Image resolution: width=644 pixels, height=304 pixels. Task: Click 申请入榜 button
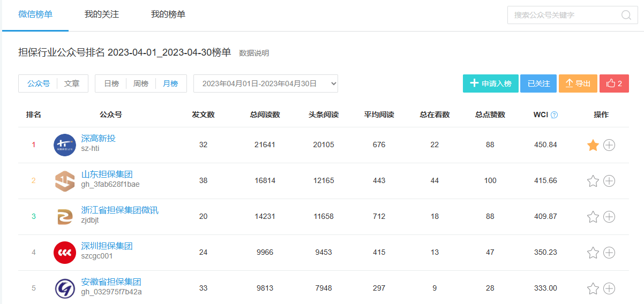[x=491, y=83]
